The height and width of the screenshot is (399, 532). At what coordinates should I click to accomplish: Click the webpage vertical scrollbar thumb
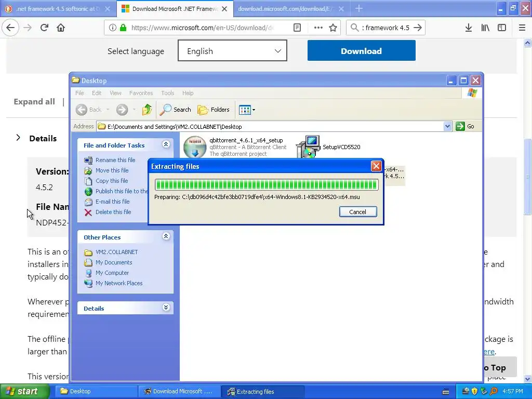(527, 176)
